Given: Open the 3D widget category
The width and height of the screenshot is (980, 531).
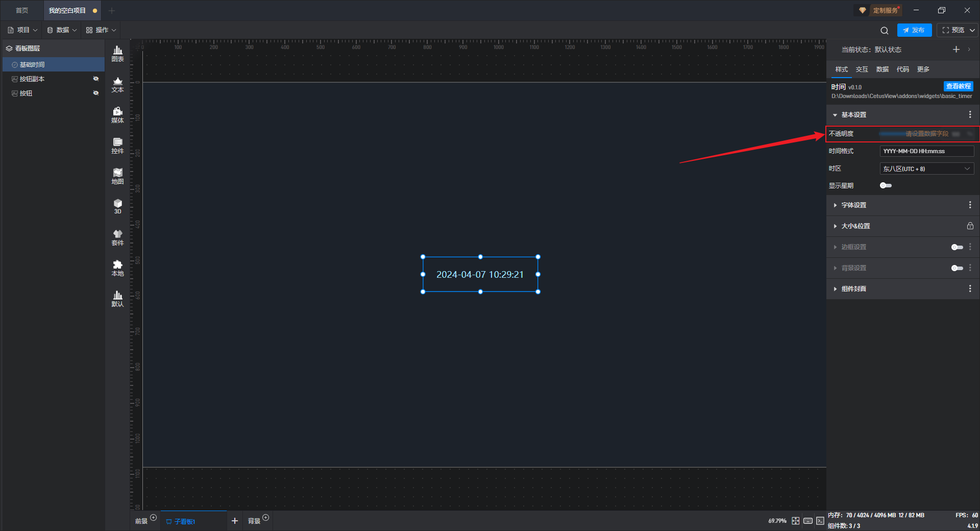Looking at the screenshot, I should pyautogui.click(x=117, y=206).
